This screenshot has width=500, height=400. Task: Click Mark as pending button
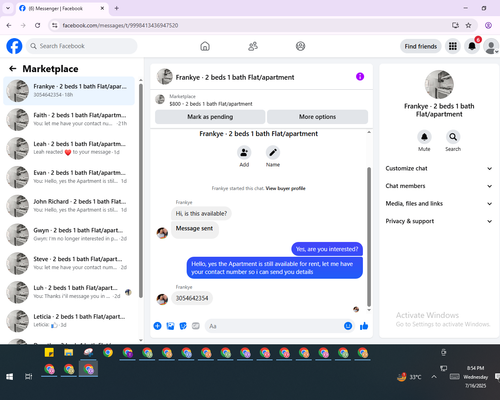[x=210, y=117]
